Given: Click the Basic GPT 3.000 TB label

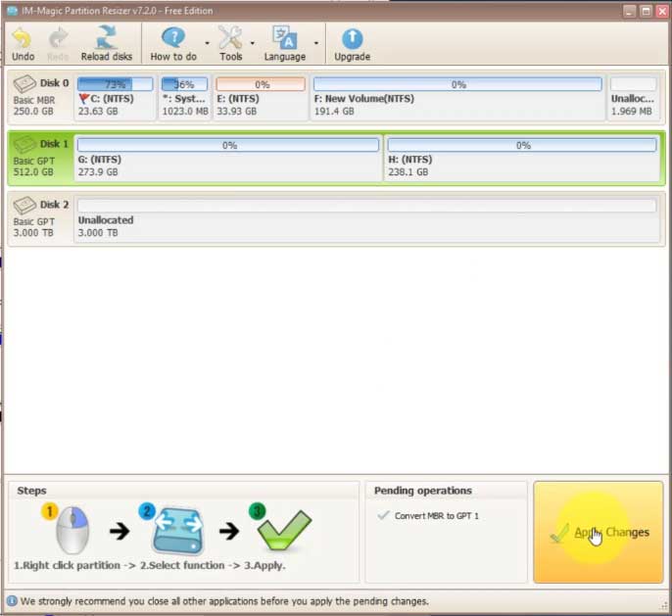Looking at the screenshot, I should 34,227.
